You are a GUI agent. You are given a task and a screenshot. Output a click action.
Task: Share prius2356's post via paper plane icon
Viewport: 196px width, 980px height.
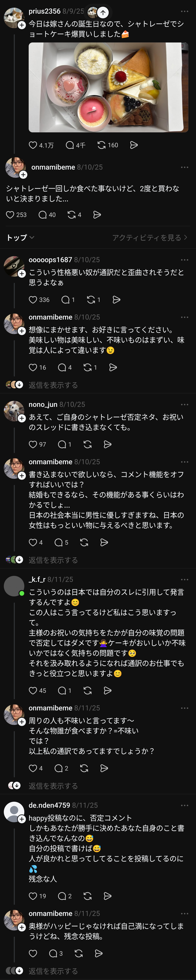pos(134,145)
